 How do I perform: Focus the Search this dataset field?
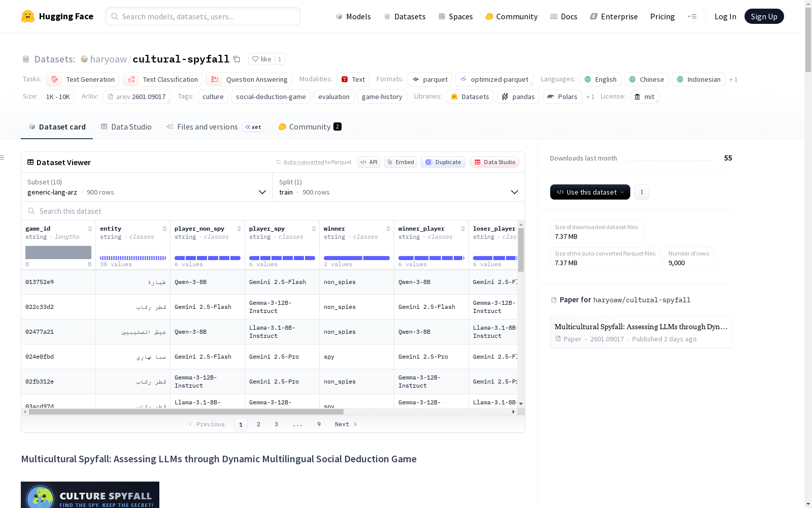273,211
